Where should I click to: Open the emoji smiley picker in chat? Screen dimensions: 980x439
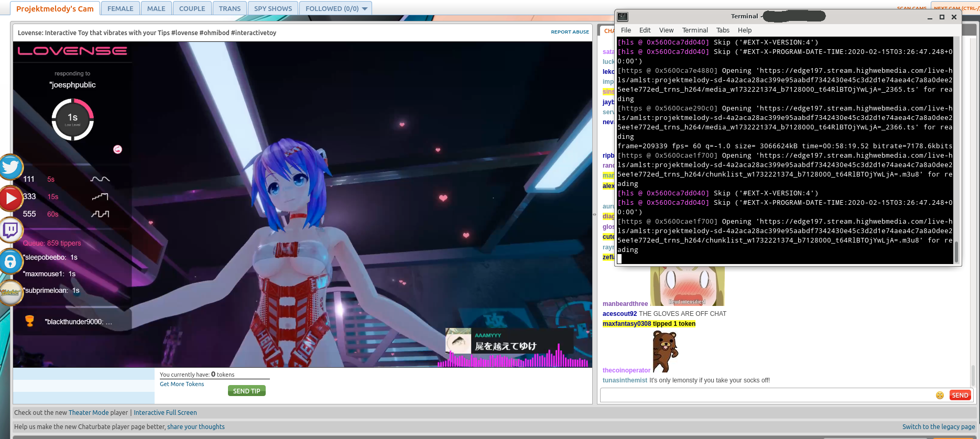[940, 396]
